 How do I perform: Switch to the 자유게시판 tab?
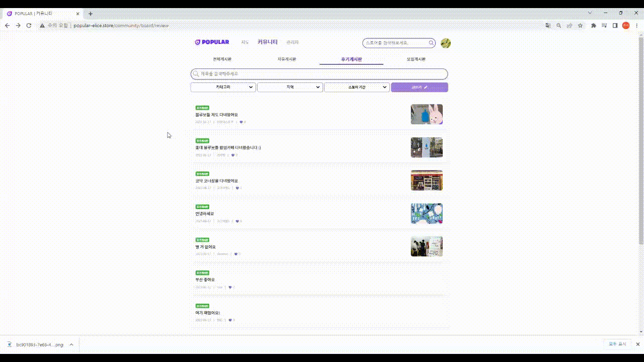[x=287, y=59]
